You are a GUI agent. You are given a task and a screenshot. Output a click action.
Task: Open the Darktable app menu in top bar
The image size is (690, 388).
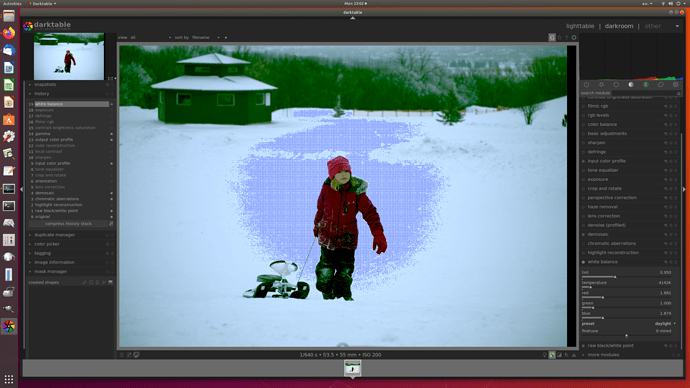(x=42, y=4)
